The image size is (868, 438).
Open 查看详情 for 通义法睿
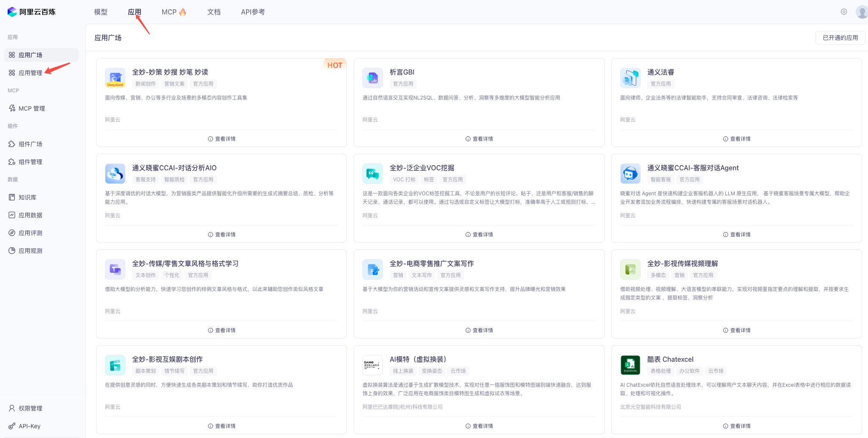[737, 139]
